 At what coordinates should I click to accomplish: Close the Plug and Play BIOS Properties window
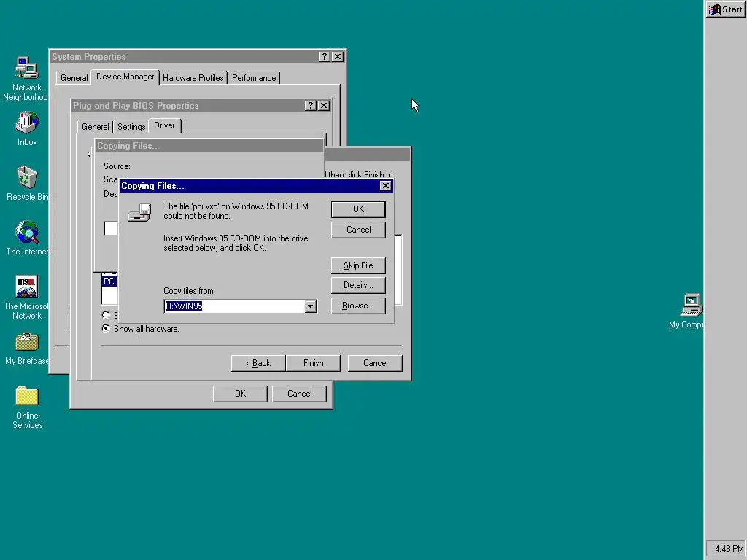pos(324,106)
